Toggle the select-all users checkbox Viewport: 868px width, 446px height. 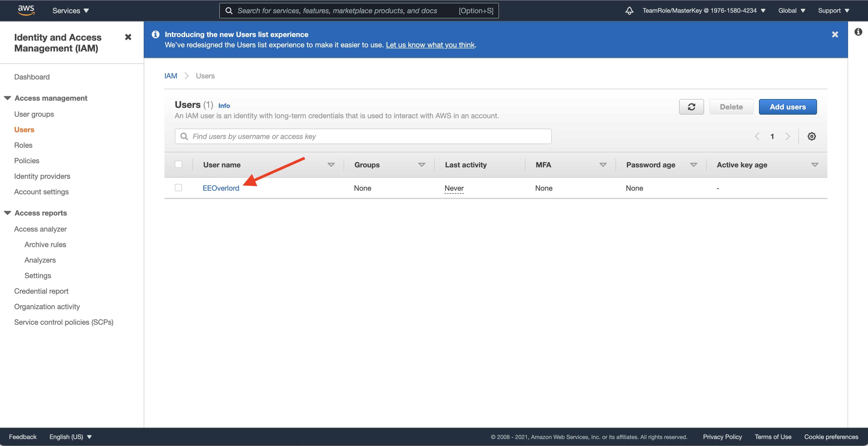[178, 164]
